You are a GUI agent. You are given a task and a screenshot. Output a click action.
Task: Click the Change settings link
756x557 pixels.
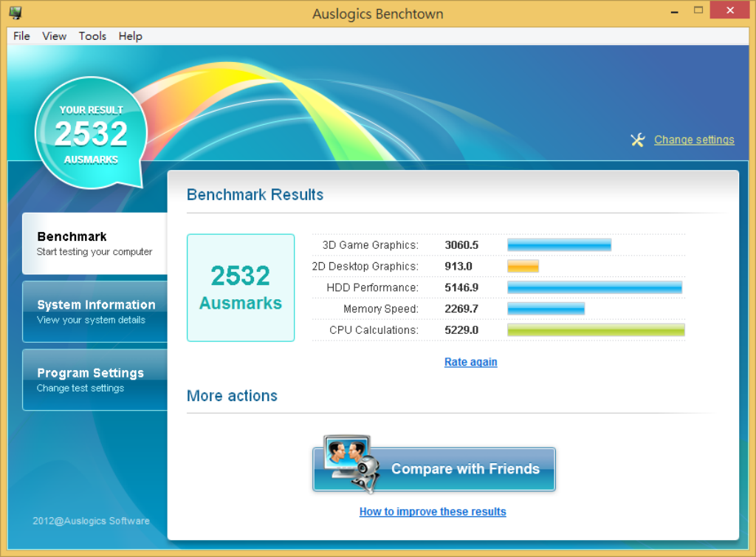(x=694, y=140)
